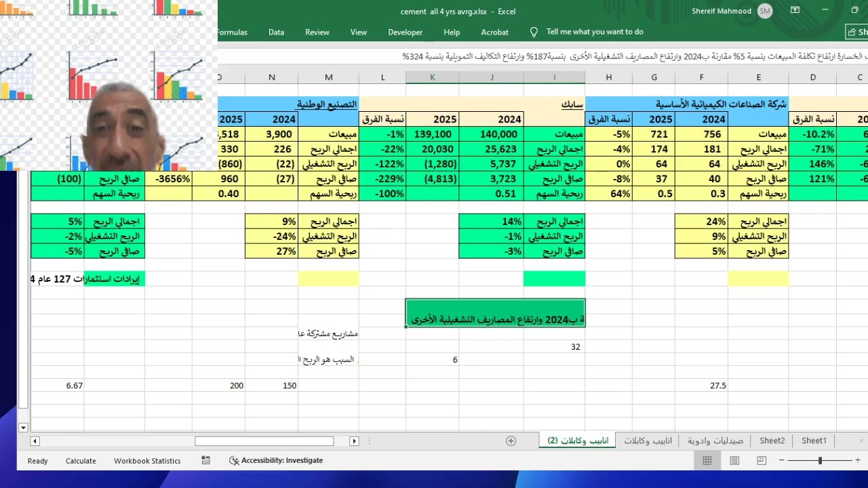
Task: Select cell with value 27.5
Action: (702, 386)
